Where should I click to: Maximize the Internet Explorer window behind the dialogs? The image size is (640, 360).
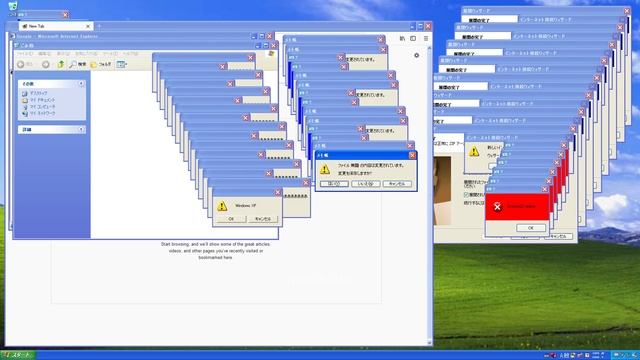(x=262, y=36)
